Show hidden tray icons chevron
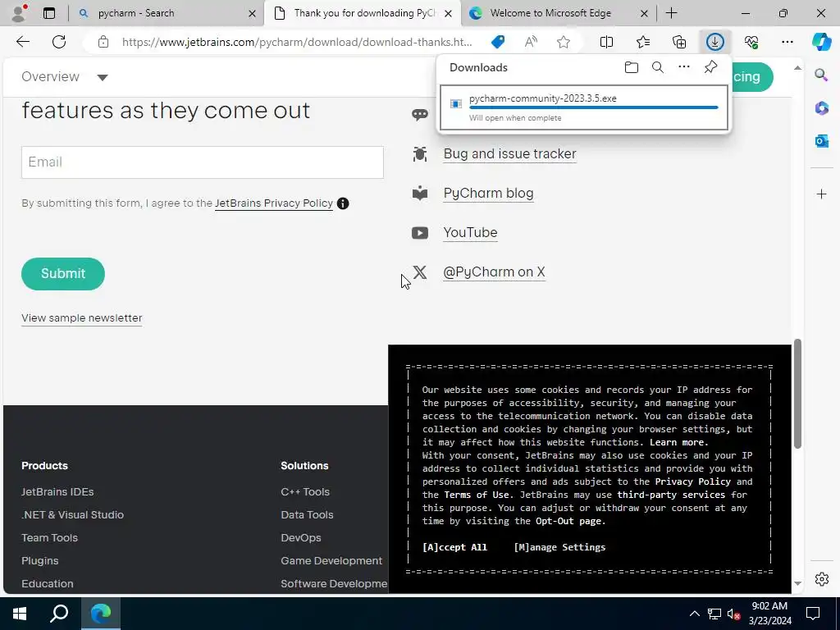The width and height of the screenshot is (840, 630). tap(694, 614)
